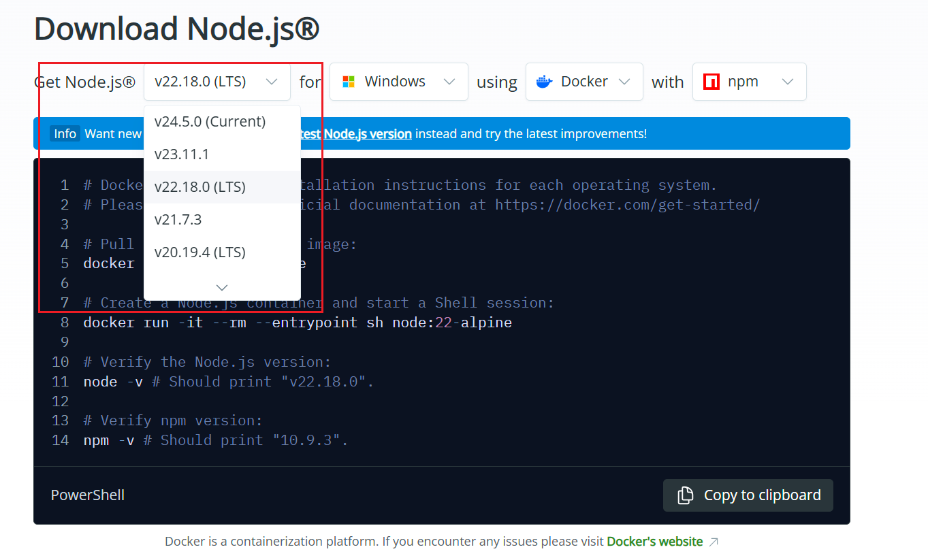Click '# Verify npm version:' comment
The height and width of the screenshot is (560, 928).
pyautogui.click(x=173, y=421)
